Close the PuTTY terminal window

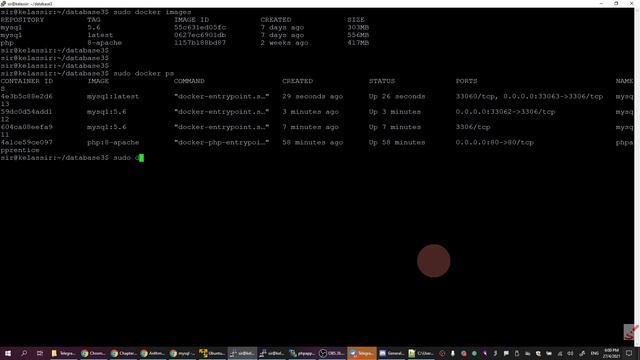pos(631,4)
